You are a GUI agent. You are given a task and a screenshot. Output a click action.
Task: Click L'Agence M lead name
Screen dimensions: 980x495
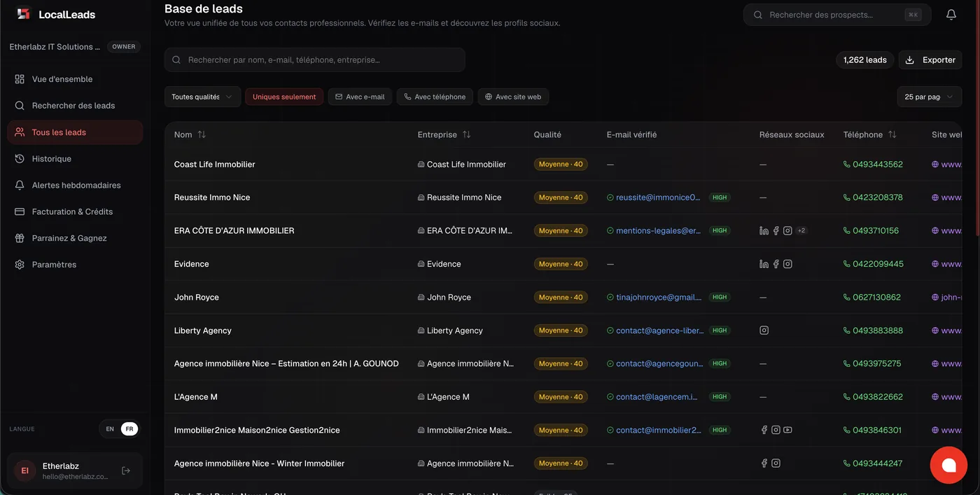196,397
